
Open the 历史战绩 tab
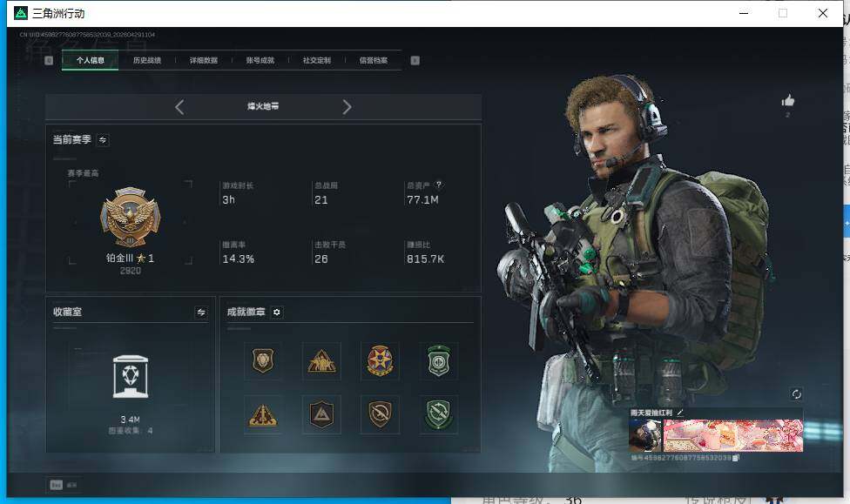pos(147,60)
